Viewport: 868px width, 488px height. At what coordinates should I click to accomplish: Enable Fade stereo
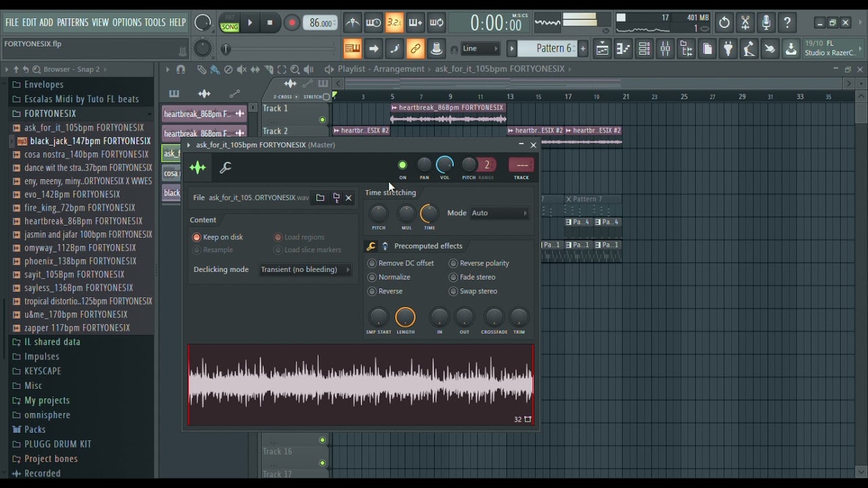(472, 277)
